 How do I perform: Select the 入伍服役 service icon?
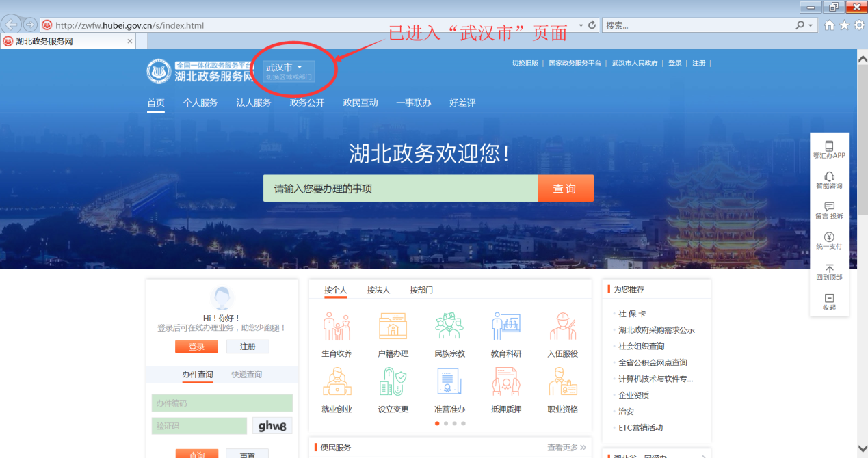point(562,327)
